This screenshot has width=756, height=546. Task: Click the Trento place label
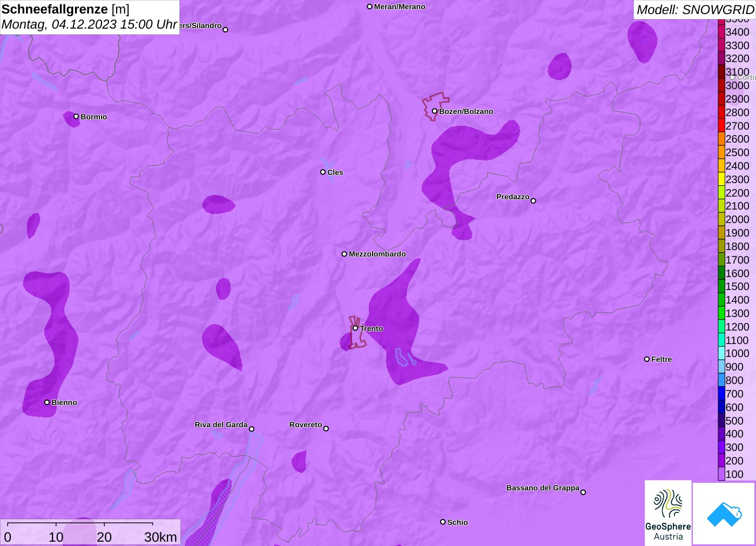point(372,328)
